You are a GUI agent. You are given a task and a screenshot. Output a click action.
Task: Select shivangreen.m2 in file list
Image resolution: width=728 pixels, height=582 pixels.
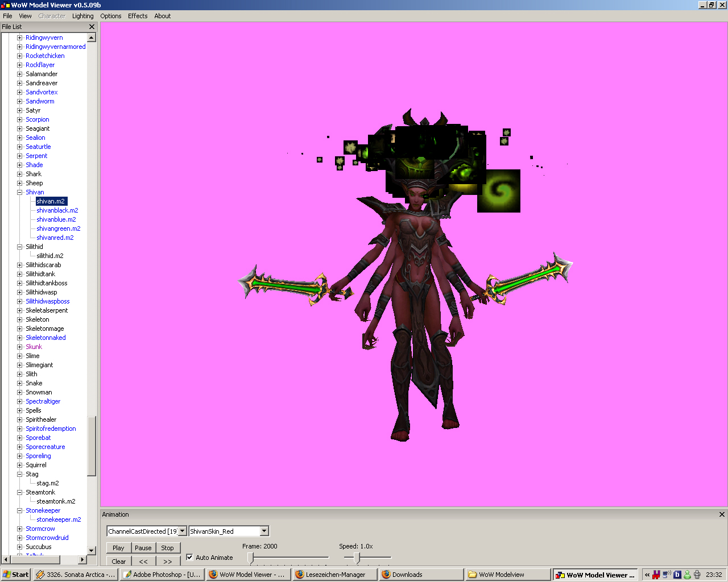pyautogui.click(x=58, y=228)
